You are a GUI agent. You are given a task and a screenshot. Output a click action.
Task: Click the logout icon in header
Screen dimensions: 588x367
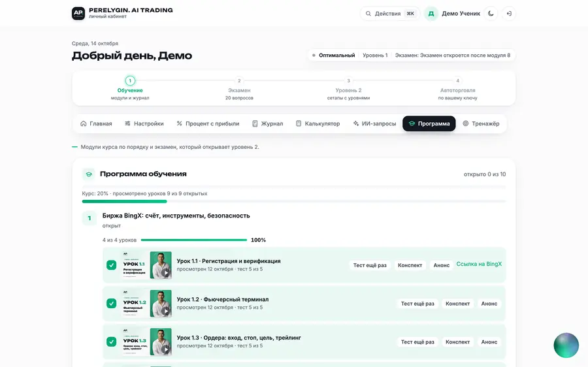point(509,14)
